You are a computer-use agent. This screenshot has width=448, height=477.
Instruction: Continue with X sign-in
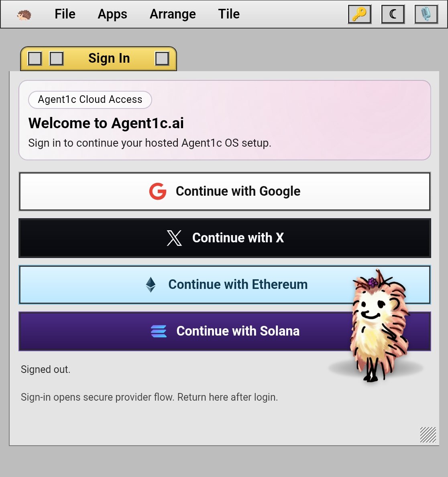pos(225,238)
